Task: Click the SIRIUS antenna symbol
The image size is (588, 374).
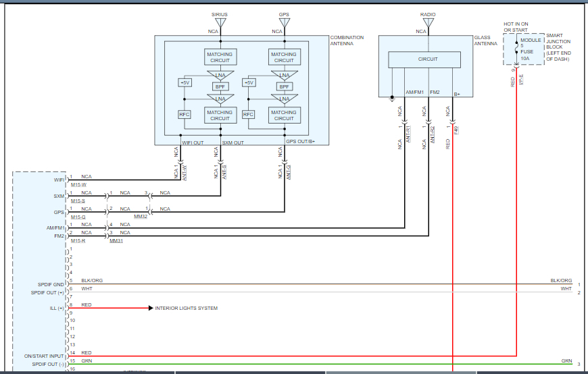Action: click(220, 23)
